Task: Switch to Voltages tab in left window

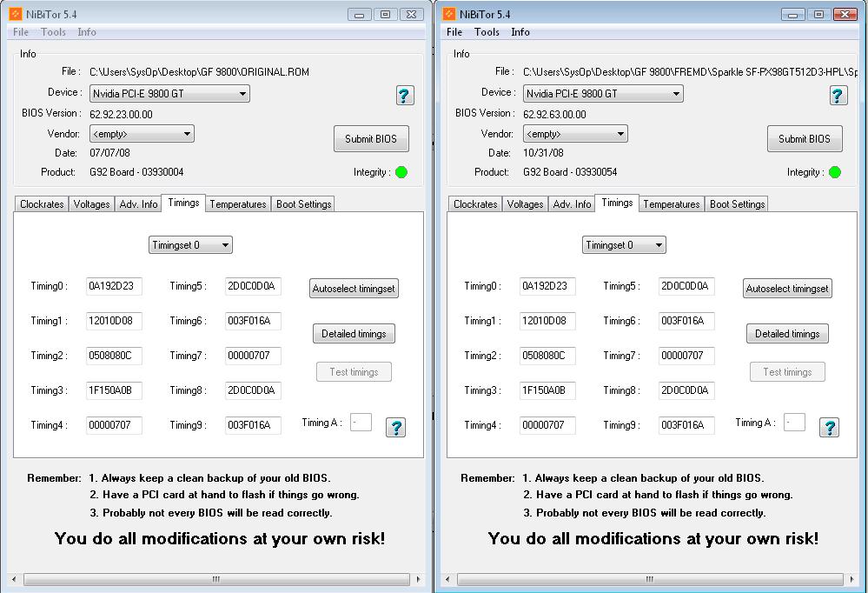Action: (92, 204)
